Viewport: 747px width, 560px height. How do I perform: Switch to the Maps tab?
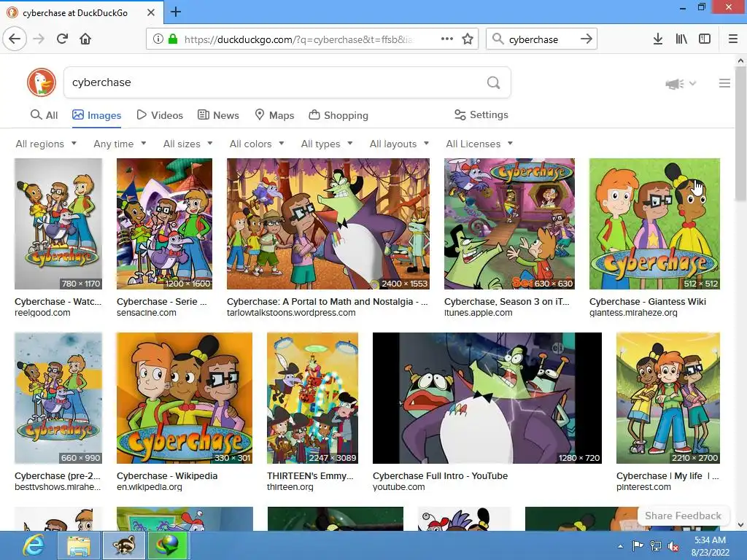coord(274,115)
